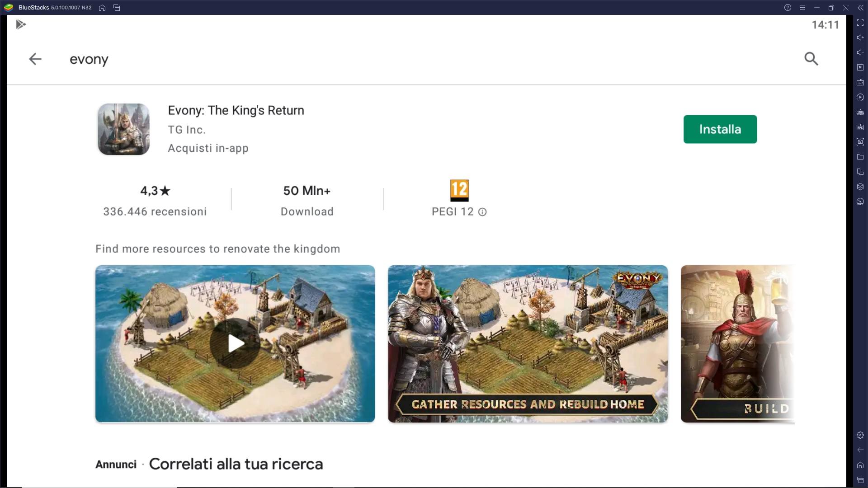Viewport: 868px width, 488px height.
Task: Open the BlueStacks multi-instance tabs icon in title bar
Action: point(117,8)
